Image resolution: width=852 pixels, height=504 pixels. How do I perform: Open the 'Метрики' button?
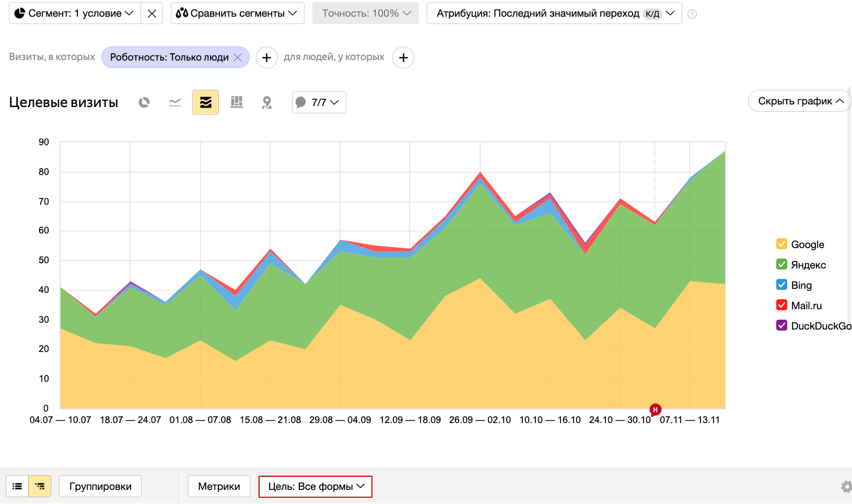[219, 486]
